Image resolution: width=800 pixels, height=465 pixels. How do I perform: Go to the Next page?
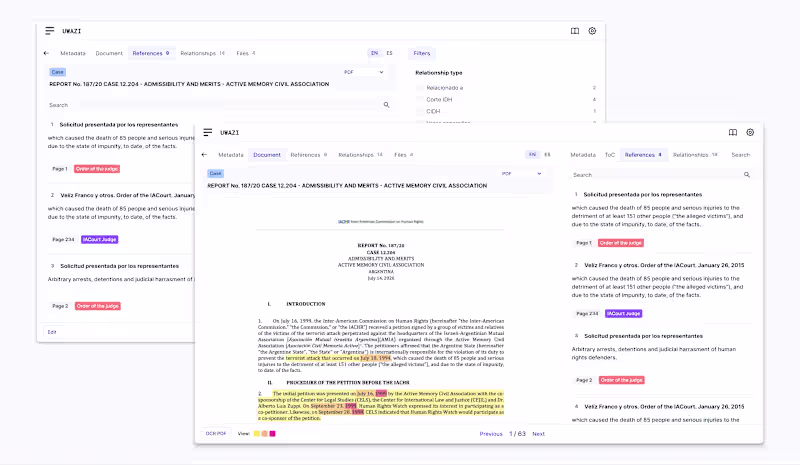click(538, 434)
